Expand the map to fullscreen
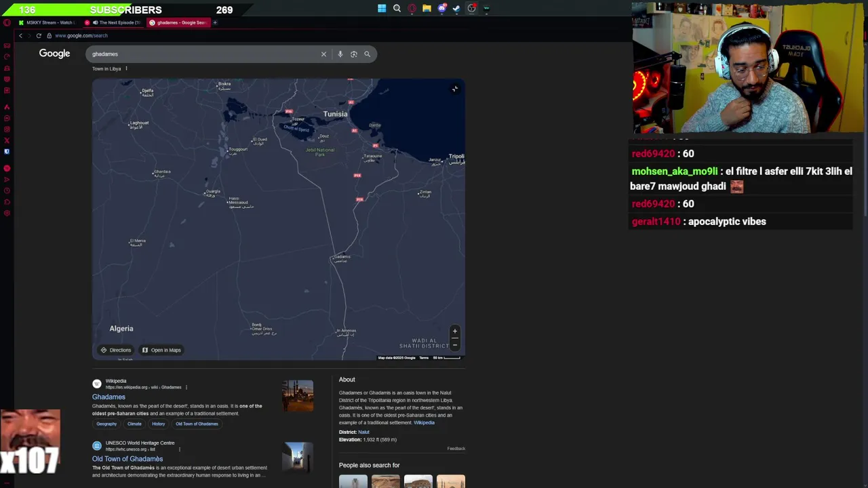 [455, 88]
